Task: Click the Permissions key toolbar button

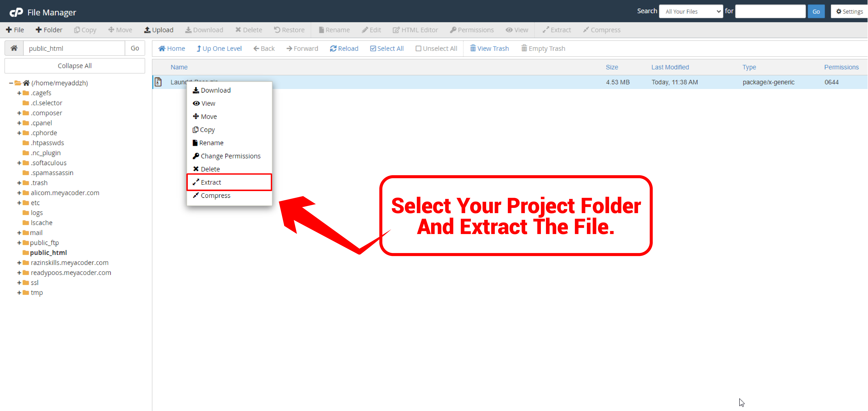Action: coord(472,30)
